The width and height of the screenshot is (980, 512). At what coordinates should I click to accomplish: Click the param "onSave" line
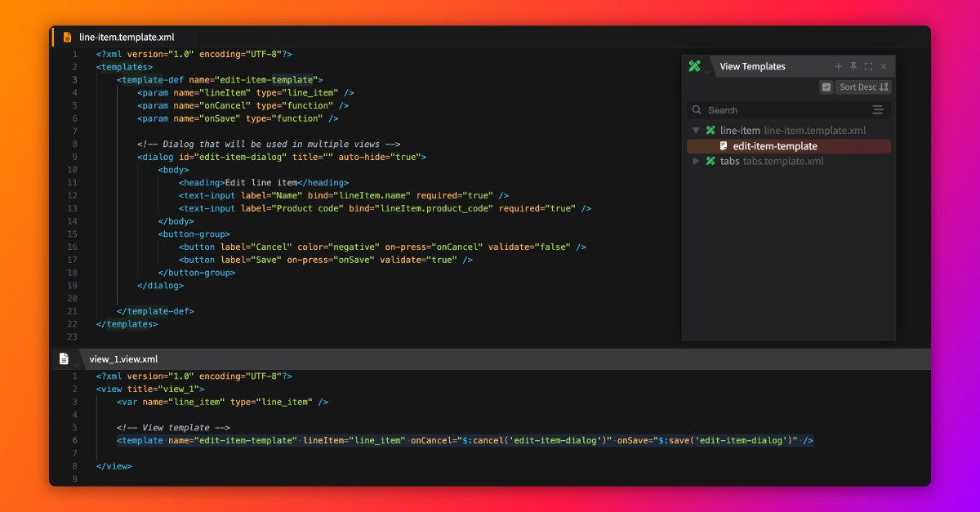(x=238, y=118)
